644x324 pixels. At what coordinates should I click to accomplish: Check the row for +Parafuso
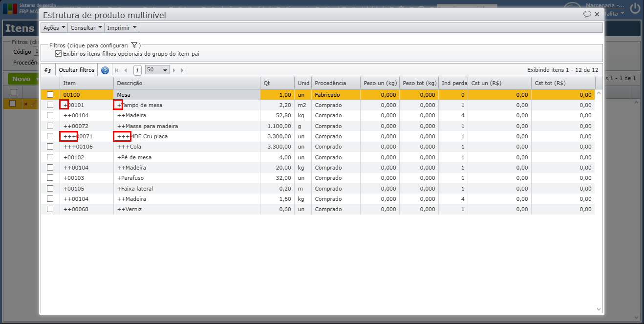click(50, 178)
